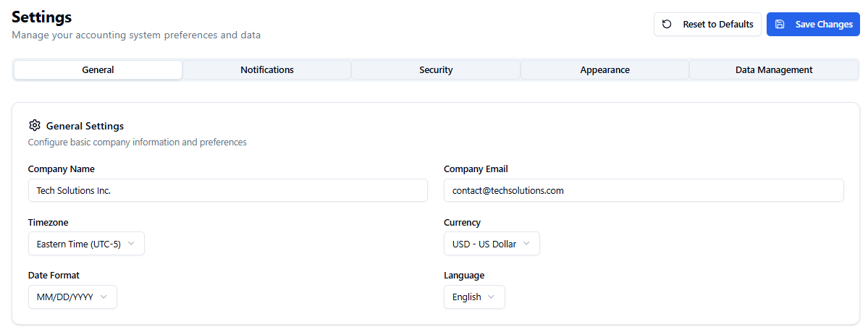Click the Date Format chevron icon
This screenshot has height=332, width=868.
click(104, 297)
